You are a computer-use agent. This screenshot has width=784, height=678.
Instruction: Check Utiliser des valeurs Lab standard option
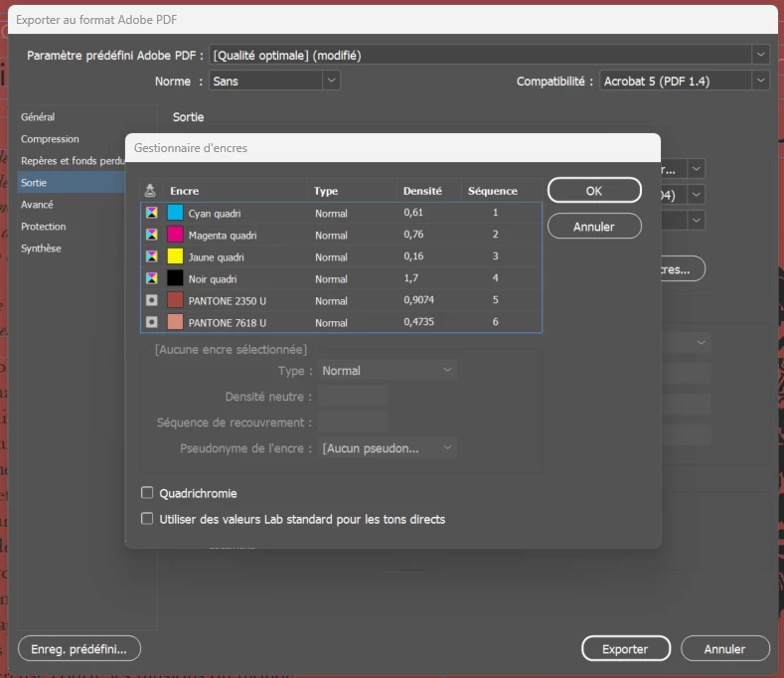pyautogui.click(x=147, y=518)
